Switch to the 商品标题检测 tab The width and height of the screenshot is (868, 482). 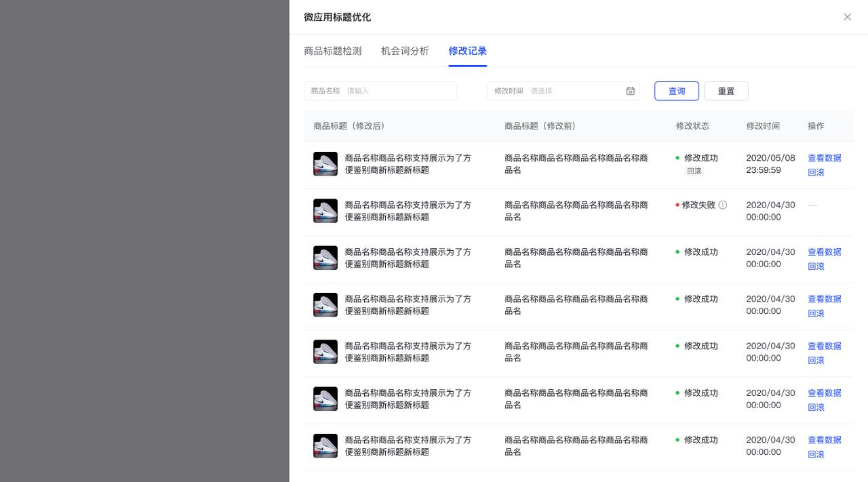pos(332,51)
